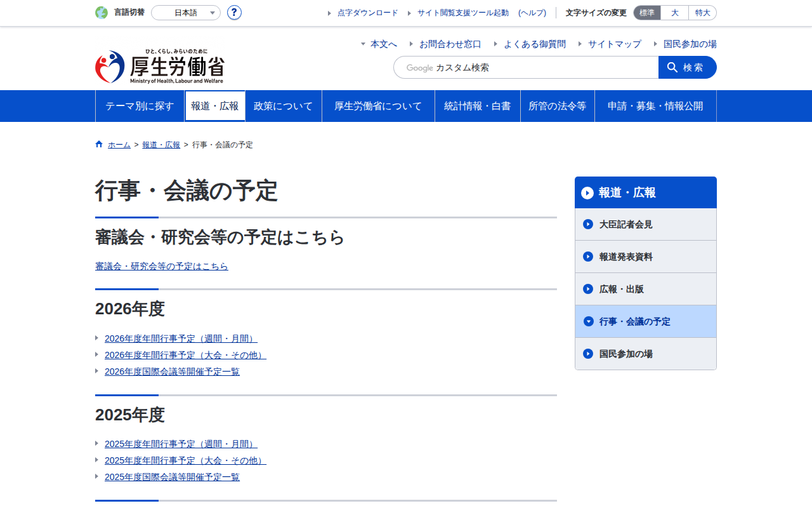Click the circle arrow icon in 報道・広報 header
This screenshot has height=508, width=812.
coord(587,192)
